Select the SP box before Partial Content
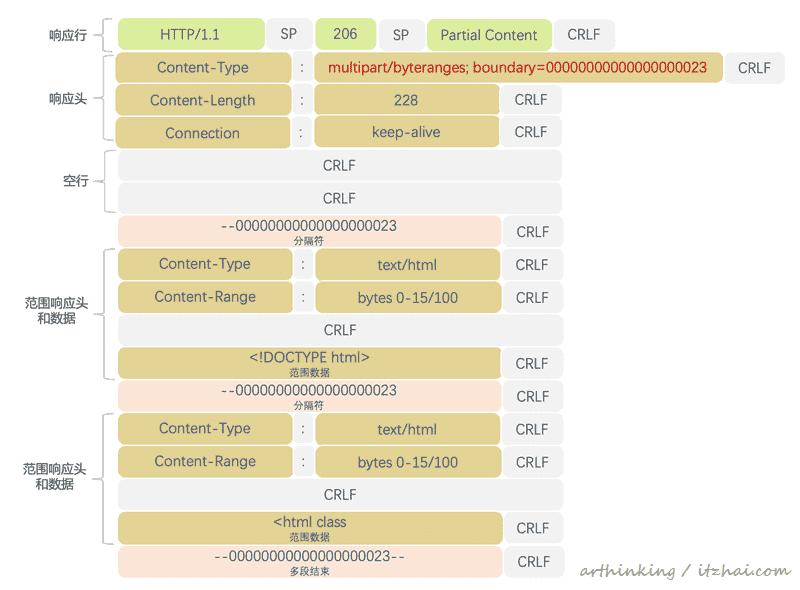Viewport: 800px width, 590px height. (x=401, y=35)
